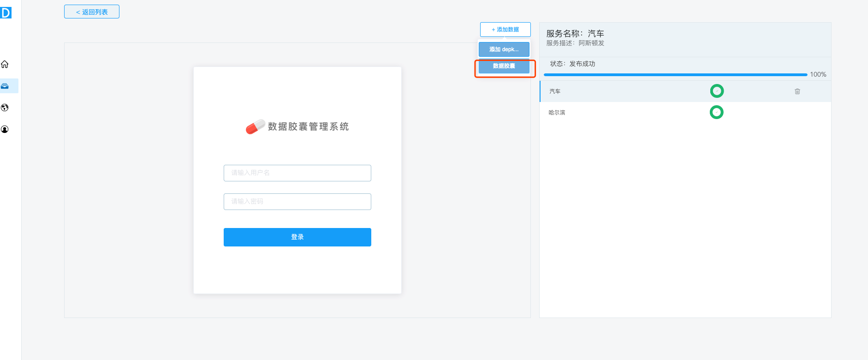Click the username input field
The width and height of the screenshot is (868, 360).
point(297,173)
